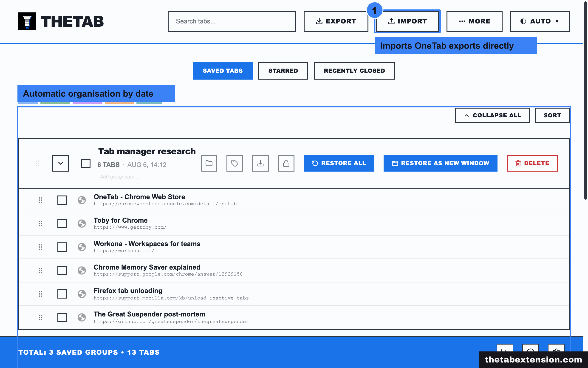588x368 pixels.
Task: Click the drag handle beside The Great Suspender post-mortem
Action: coord(40,317)
